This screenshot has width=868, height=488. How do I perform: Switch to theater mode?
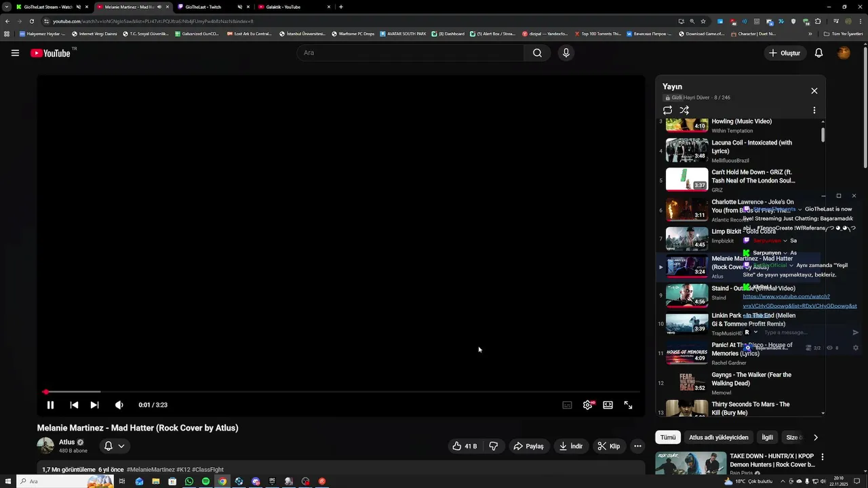[x=608, y=405]
